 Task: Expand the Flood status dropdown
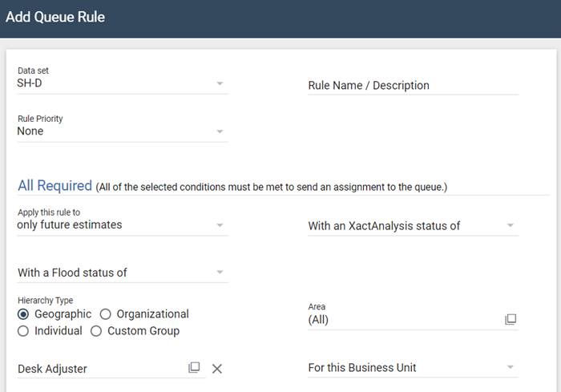pos(220,273)
